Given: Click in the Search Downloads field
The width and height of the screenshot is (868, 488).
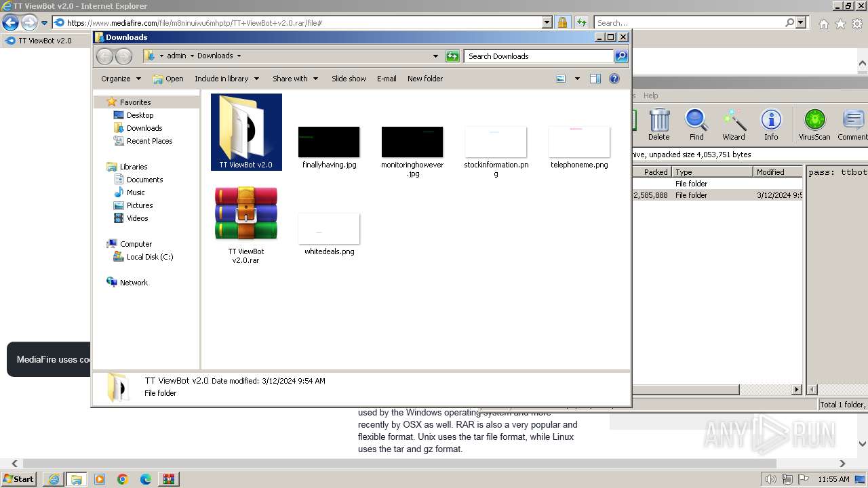Looking at the screenshot, I should click(539, 56).
